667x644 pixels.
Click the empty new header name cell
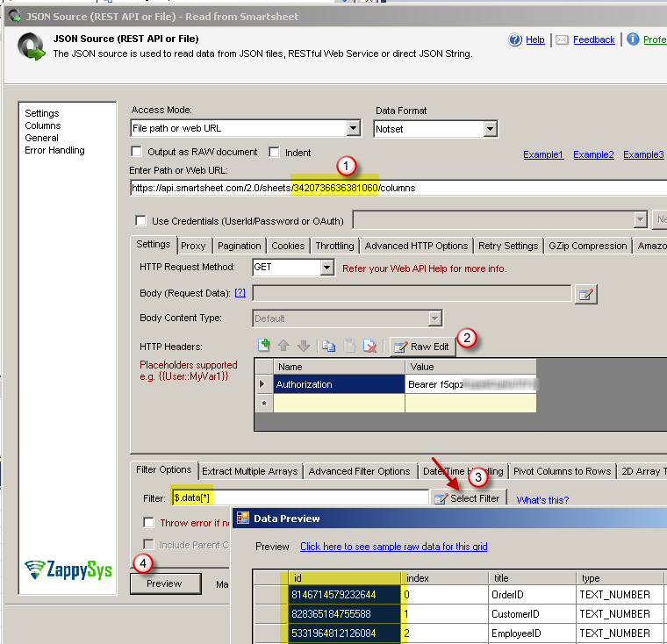tap(339, 403)
